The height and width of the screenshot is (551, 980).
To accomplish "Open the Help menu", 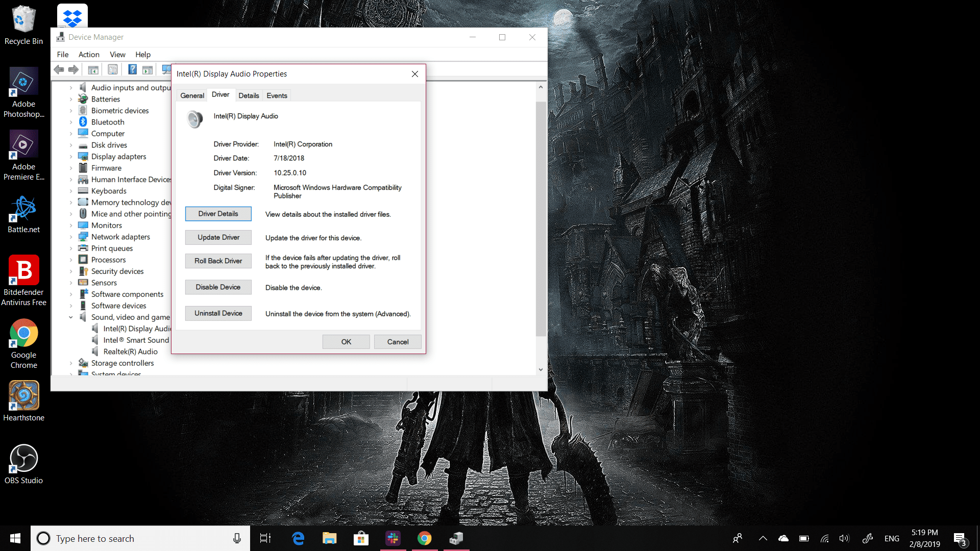I will (143, 54).
